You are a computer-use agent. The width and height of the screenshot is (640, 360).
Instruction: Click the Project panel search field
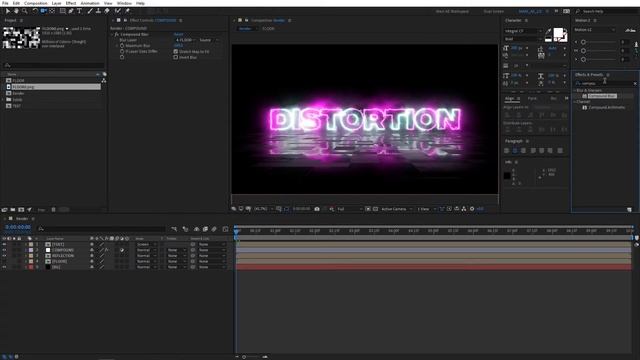53,65
